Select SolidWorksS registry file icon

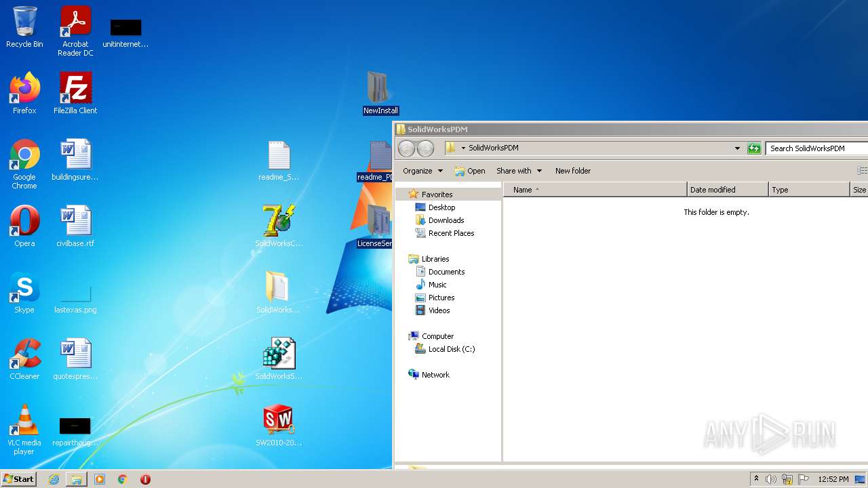279,359
